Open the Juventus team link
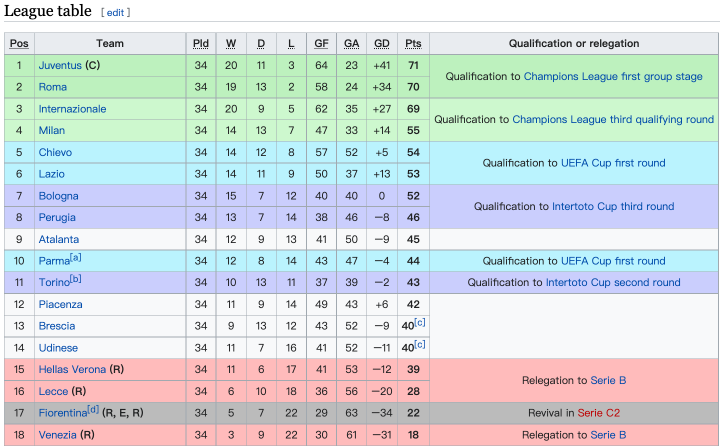Image resolution: width=720 pixels, height=446 pixels. tap(60, 65)
